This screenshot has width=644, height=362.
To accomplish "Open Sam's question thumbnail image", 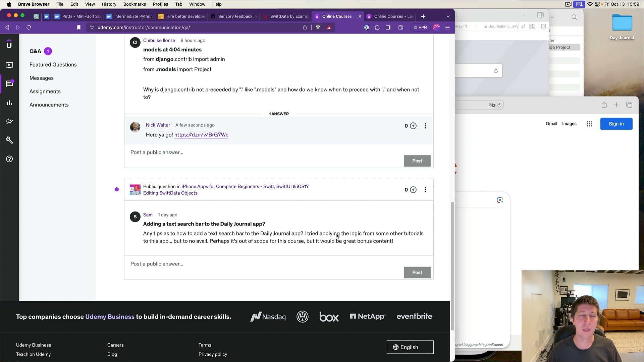I will click(135, 190).
